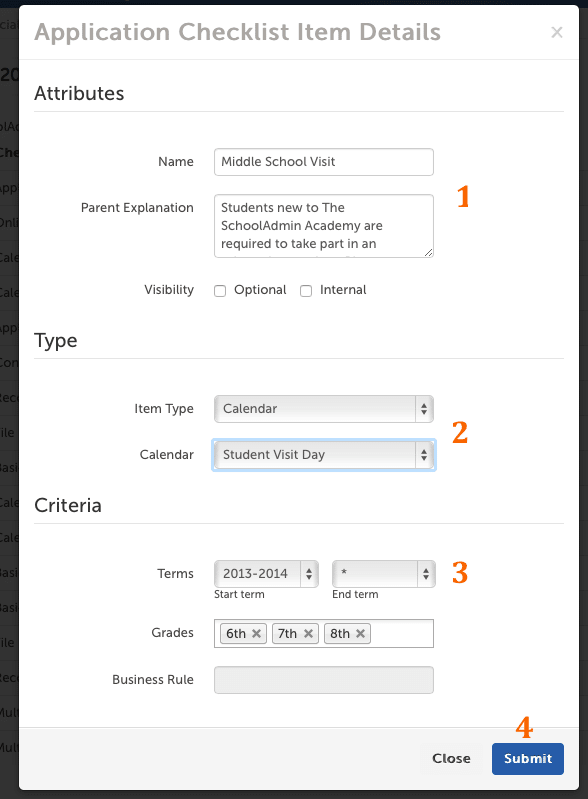Select the 6th grade tag label
The height and width of the screenshot is (799, 588).
pos(236,633)
